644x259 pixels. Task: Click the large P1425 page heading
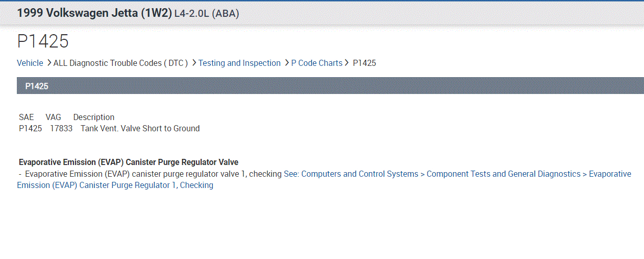[x=43, y=41]
